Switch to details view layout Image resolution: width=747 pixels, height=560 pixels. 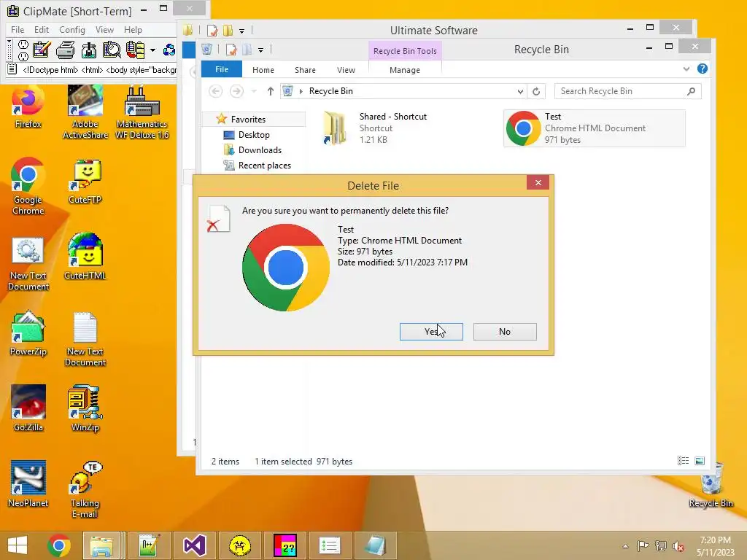[683, 461]
